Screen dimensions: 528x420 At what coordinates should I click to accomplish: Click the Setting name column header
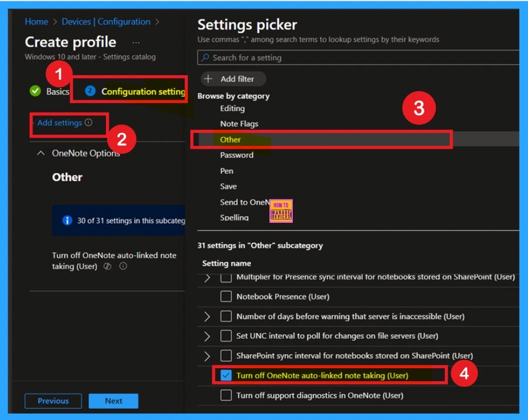[227, 263]
